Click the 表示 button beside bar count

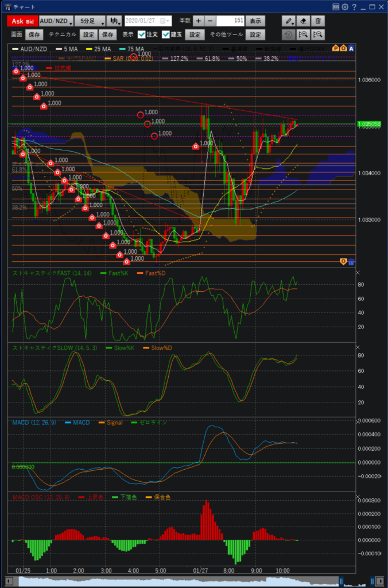coord(255,21)
